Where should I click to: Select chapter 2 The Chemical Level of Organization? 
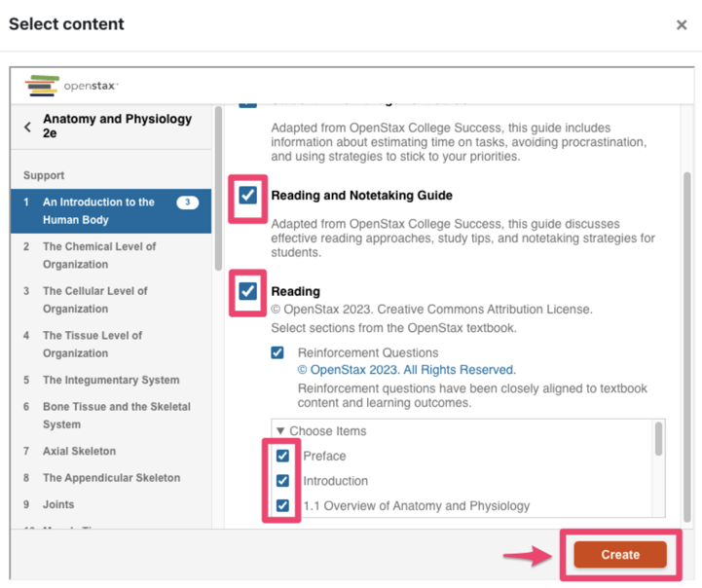click(97, 255)
